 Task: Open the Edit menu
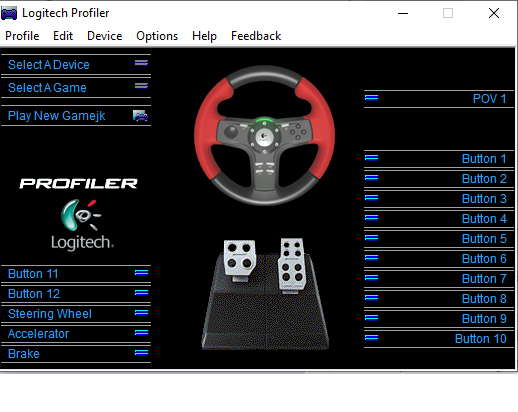(63, 36)
